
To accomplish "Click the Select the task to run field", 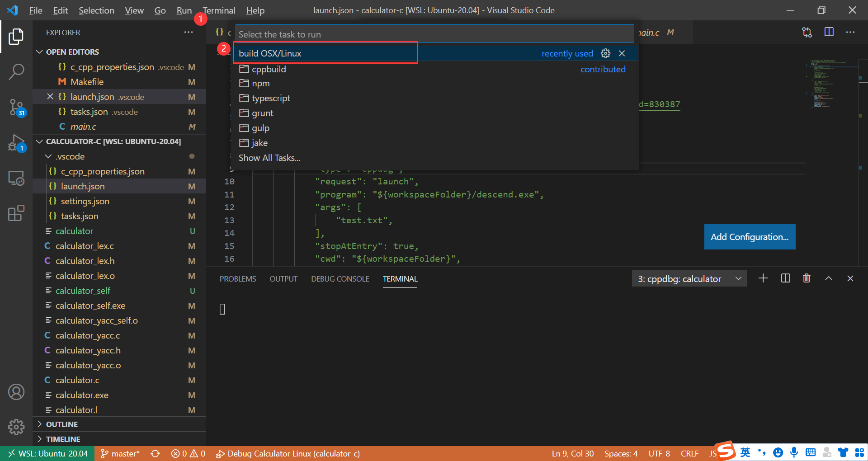I will click(434, 34).
